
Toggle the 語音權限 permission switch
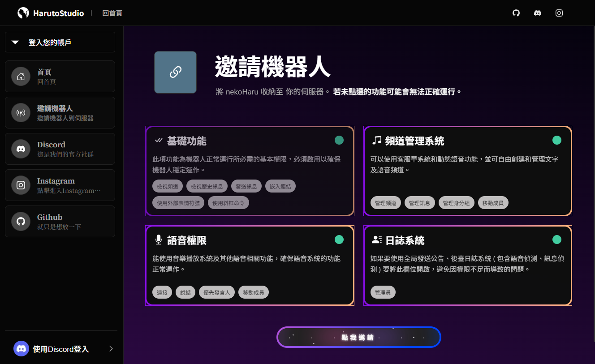(339, 240)
